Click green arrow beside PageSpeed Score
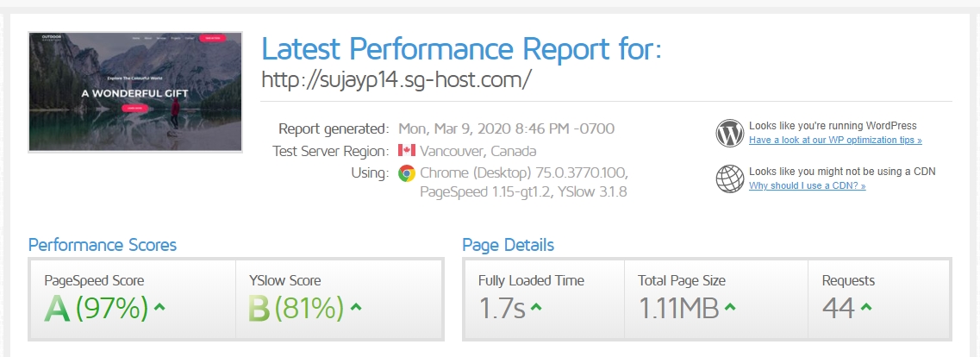 coord(159,306)
